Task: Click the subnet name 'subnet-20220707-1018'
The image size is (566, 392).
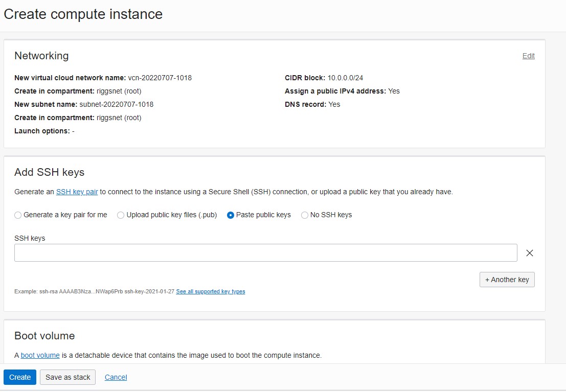Action: point(116,105)
